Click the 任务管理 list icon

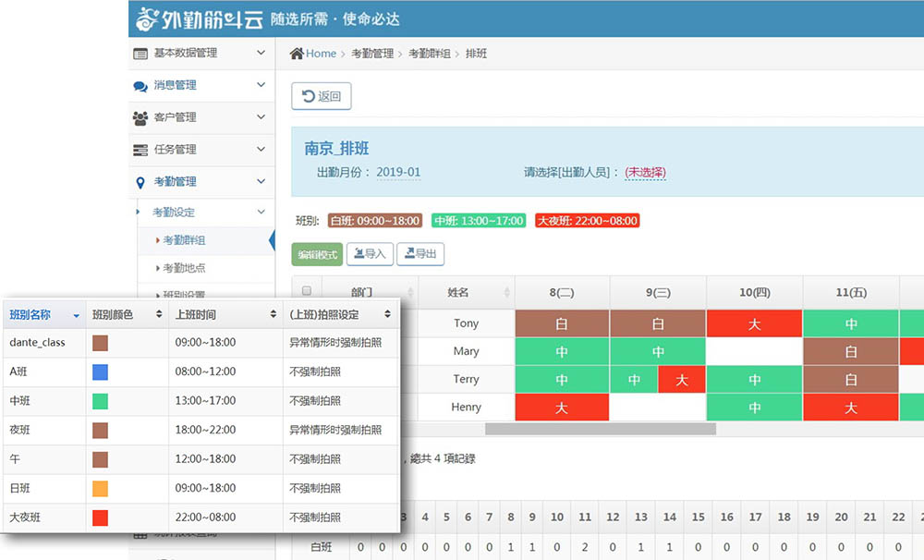140,150
